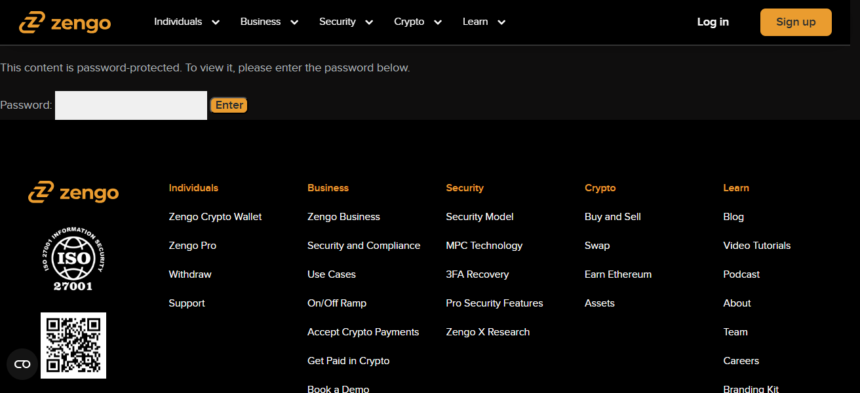Open the Team footer link
This screenshot has width=860, height=393.
pyautogui.click(x=735, y=332)
